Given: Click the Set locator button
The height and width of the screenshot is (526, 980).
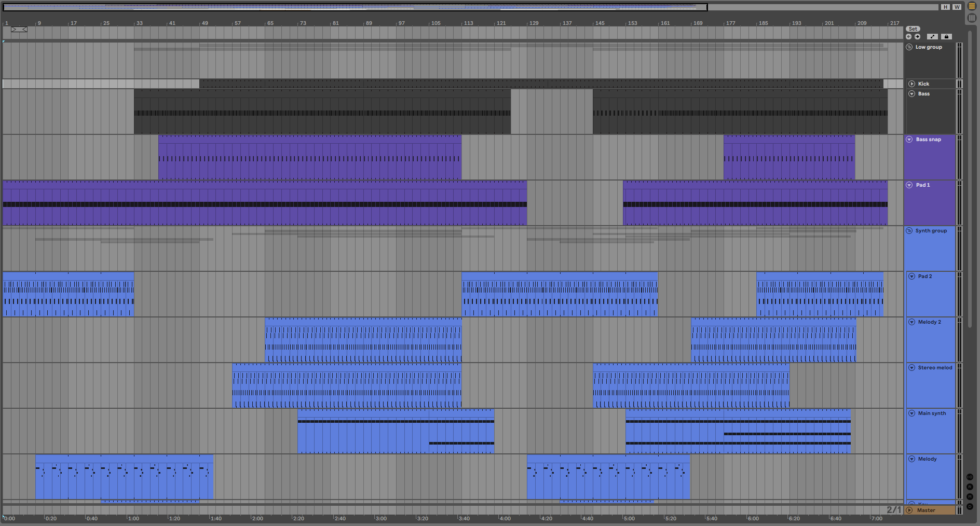Looking at the screenshot, I should pos(913,29).
